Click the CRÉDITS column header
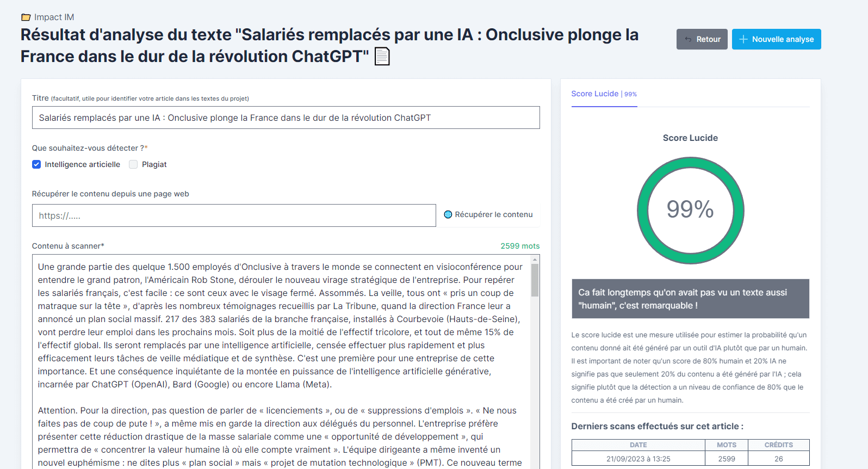 click(x=779, y=445)
